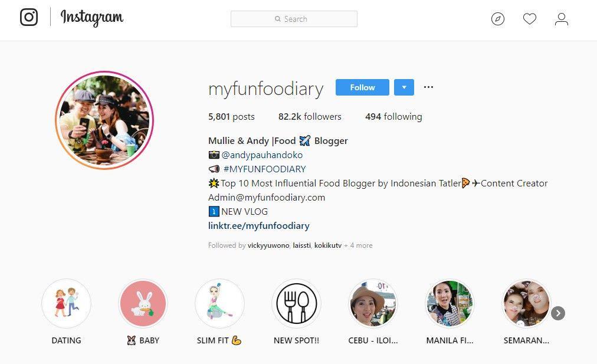Open activity feed heart icon
Image resolution: width=597 pixels, height=364 pixels.
[530, 19]
